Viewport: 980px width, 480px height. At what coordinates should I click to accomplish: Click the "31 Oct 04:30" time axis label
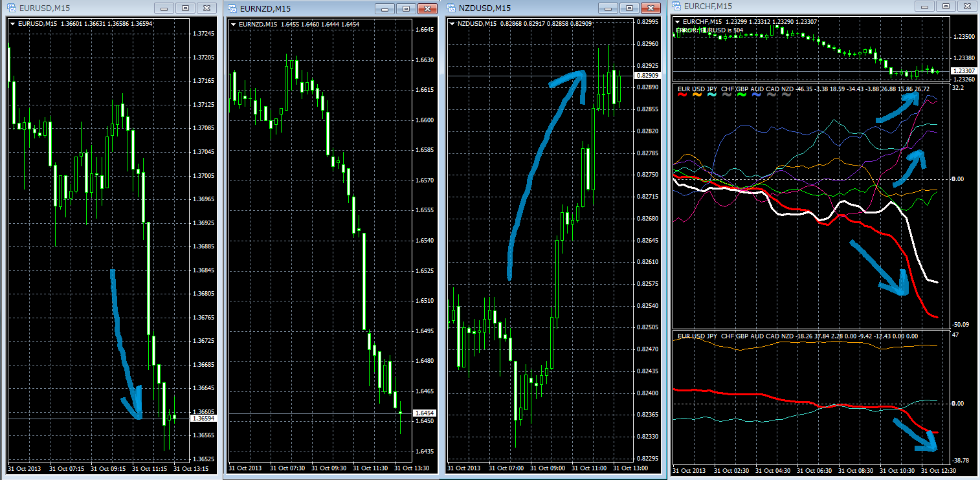(772, 470)
